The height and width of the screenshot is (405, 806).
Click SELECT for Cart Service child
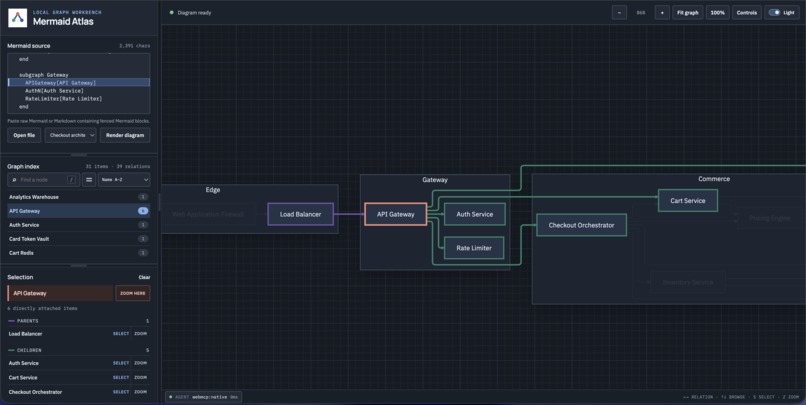point(121,378)
